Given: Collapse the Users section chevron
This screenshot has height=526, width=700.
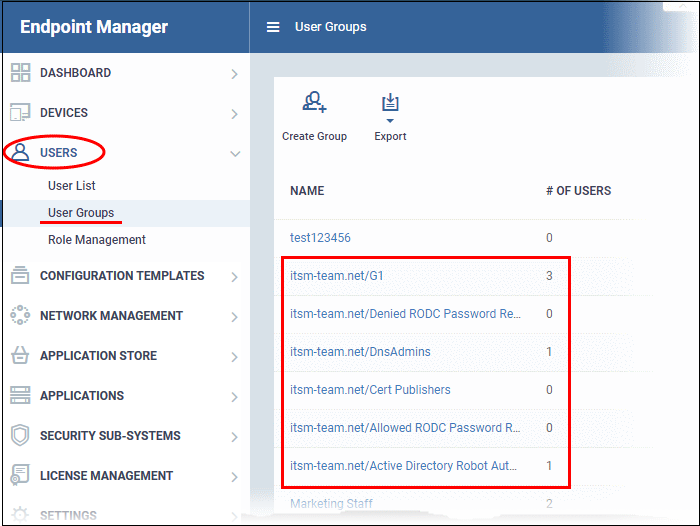Looking at the screenshot, I should point(235,154).
